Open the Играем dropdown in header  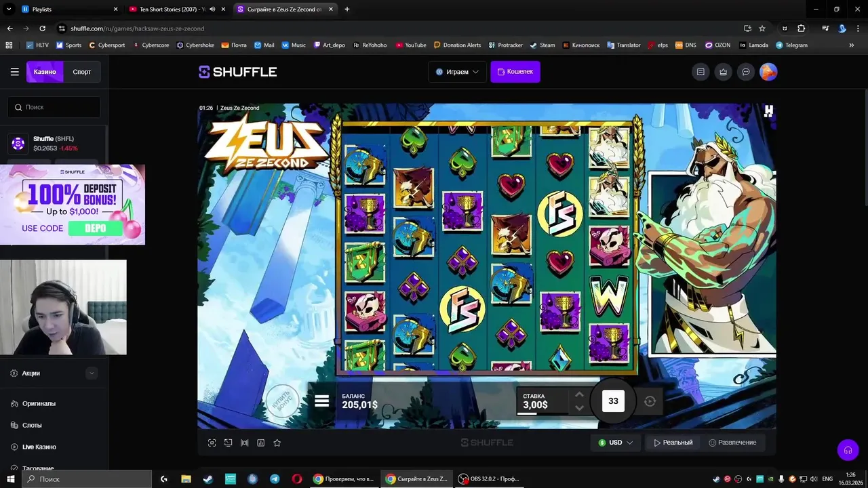pos(457,72)
